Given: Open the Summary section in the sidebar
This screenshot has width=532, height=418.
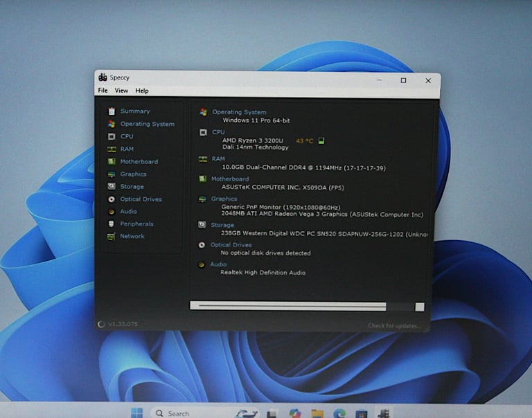Looking at the screenshot, I should [x=134, y=111].
